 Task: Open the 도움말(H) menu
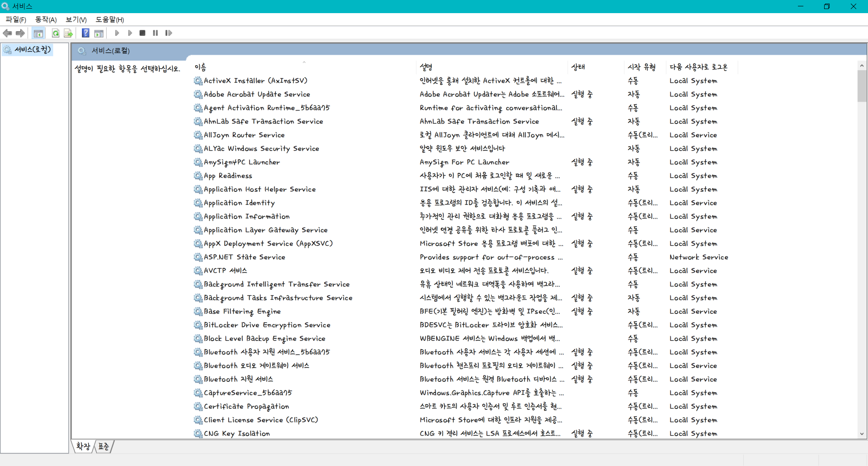[109, 19]
